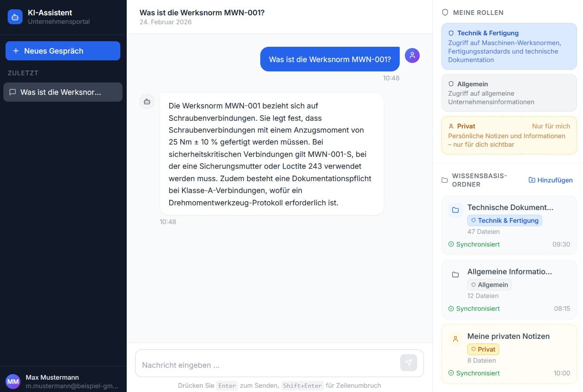Click the folder icon on Allgemeine Informationen card

(x=455, y=274)
